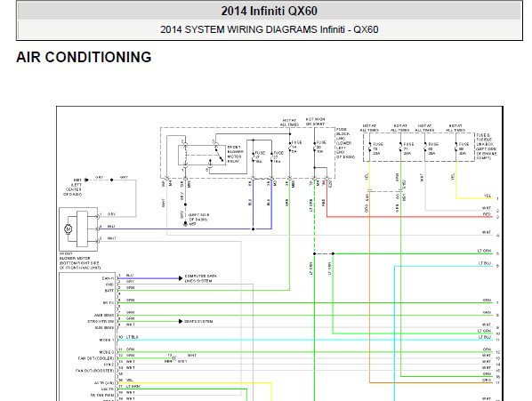Viewport: 532px width, 401px height.
Task: Click the LT GRN splice dot
Action: (x=315, y=253)
